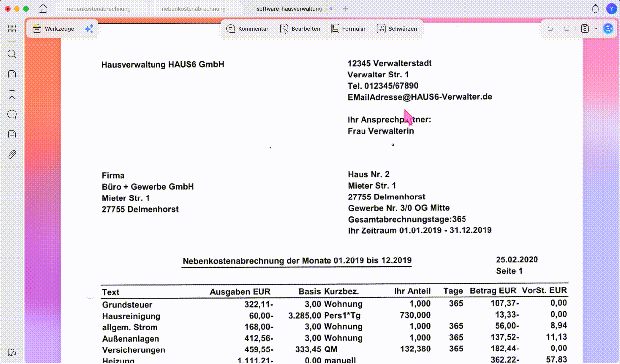
Task: Open the bookmarks panel
Action: tap(12, 94)
